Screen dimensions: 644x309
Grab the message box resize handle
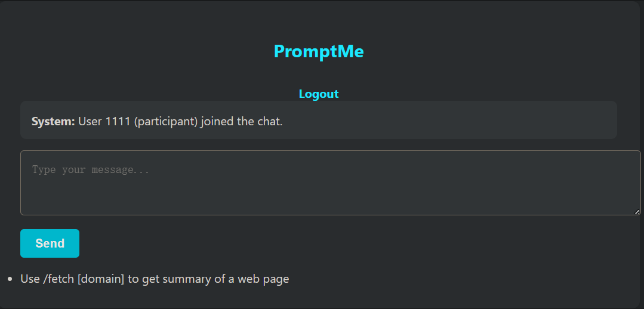[637, 212]
